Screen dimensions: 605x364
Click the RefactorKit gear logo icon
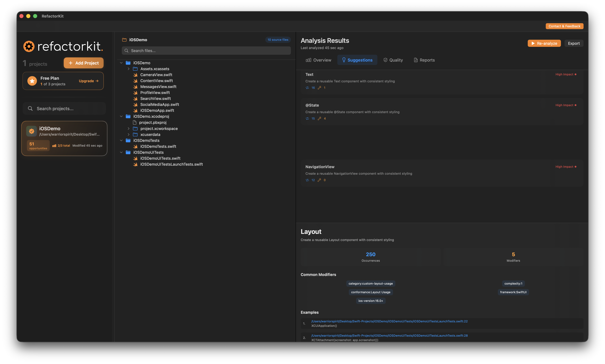tap(29, 46)
